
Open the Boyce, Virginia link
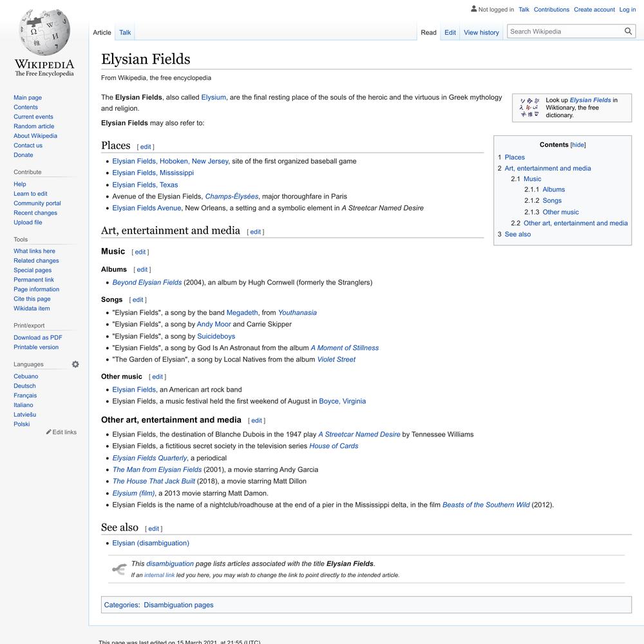pos(343,401)
